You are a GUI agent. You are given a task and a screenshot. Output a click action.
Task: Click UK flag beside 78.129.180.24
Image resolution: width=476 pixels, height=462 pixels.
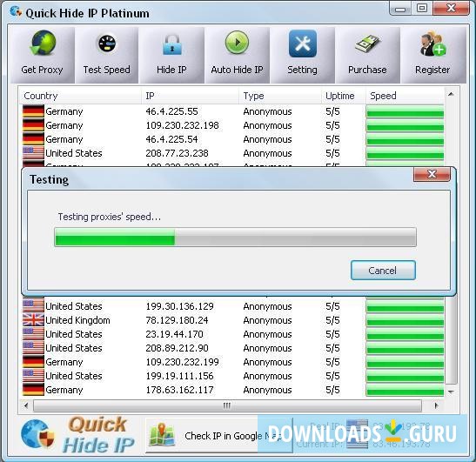[33, 320]
